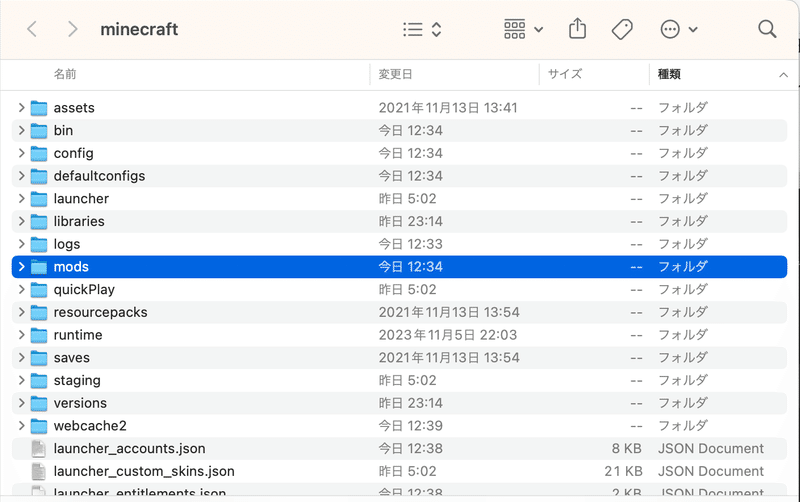Click the 8 KB size value

(x=627, y=448)
